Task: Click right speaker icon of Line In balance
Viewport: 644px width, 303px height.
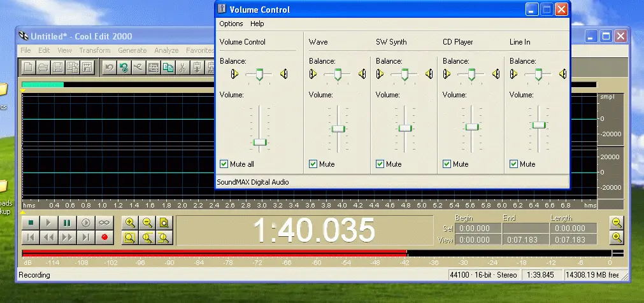Action: coord(563,74)
